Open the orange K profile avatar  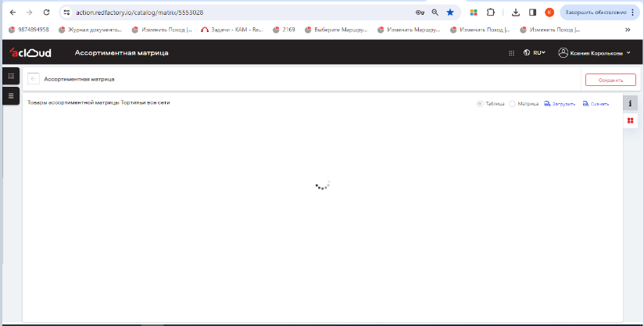tap(549, 13)
